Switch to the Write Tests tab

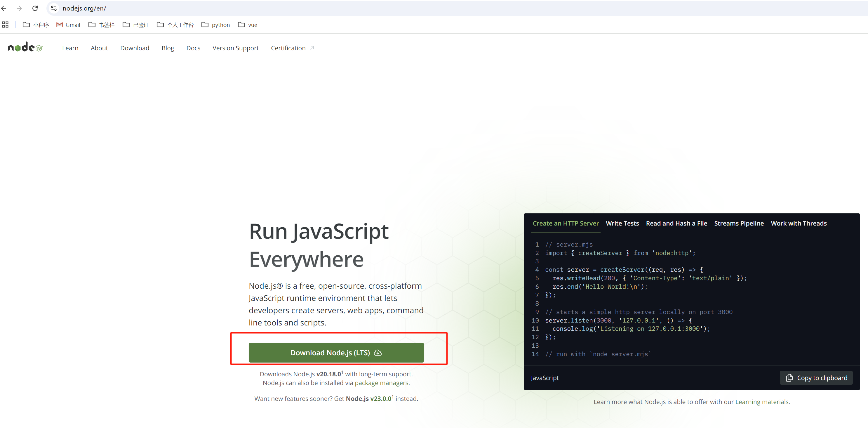tap(622, 223)
